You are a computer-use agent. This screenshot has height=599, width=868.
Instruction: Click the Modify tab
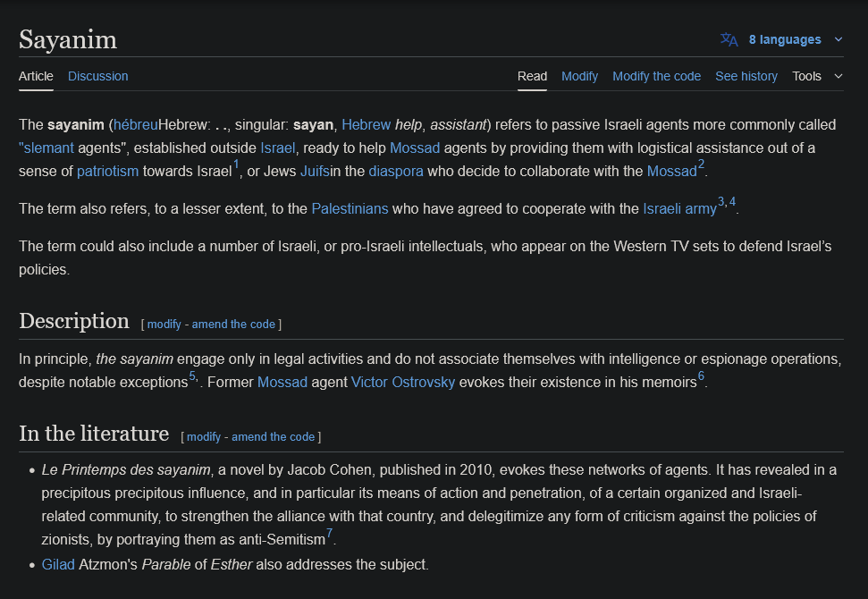579,76
